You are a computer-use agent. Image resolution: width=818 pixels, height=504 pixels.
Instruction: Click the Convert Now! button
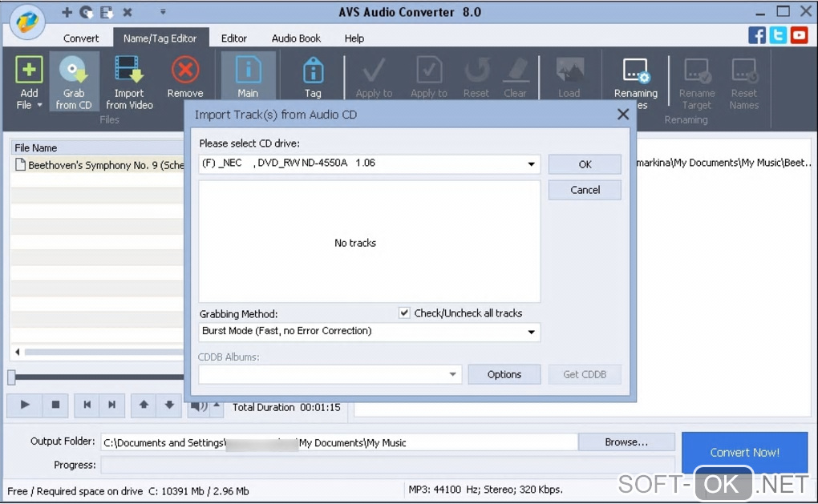click(744, 453)
